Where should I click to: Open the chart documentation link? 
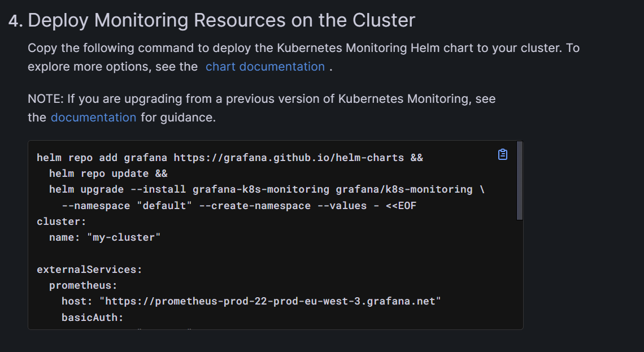(265, 67)
